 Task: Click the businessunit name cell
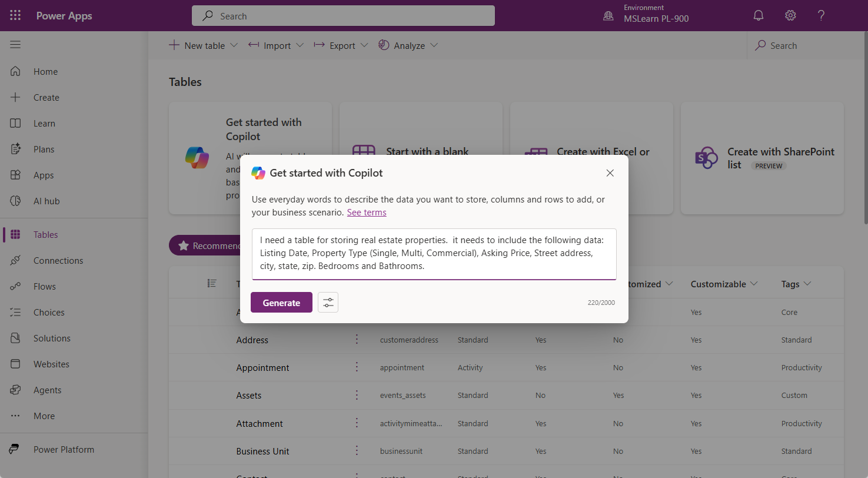(x=401, y=451)
